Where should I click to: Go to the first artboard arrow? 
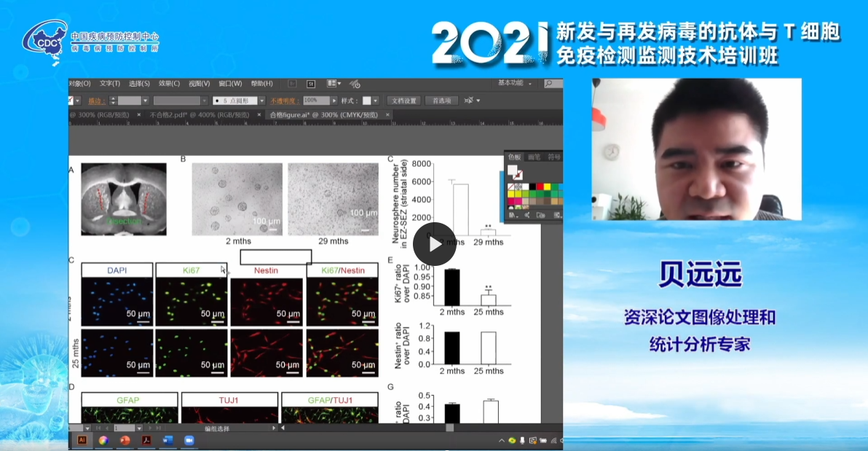(x=98, y=428)
